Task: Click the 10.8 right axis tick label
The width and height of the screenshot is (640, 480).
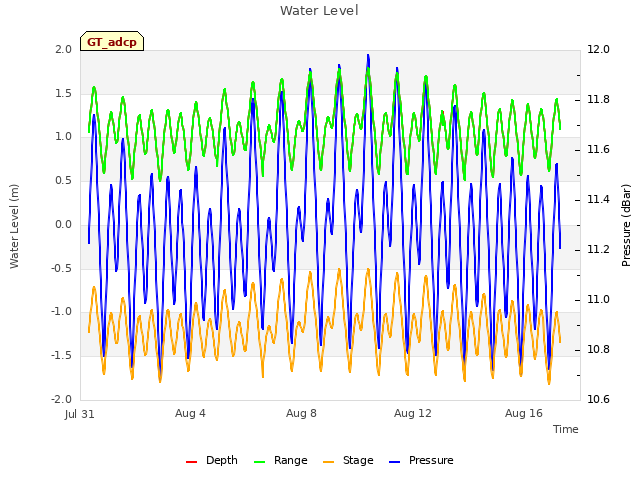Action: point(598,349)
